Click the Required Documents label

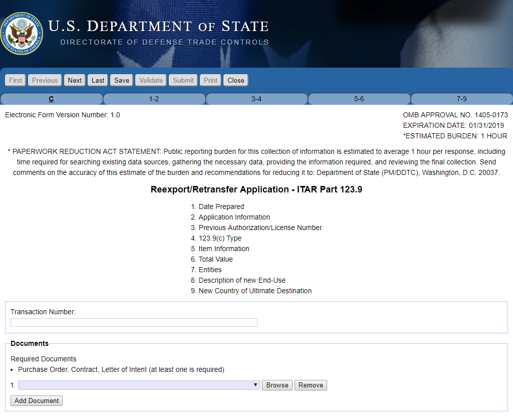(x=43, y=359)
